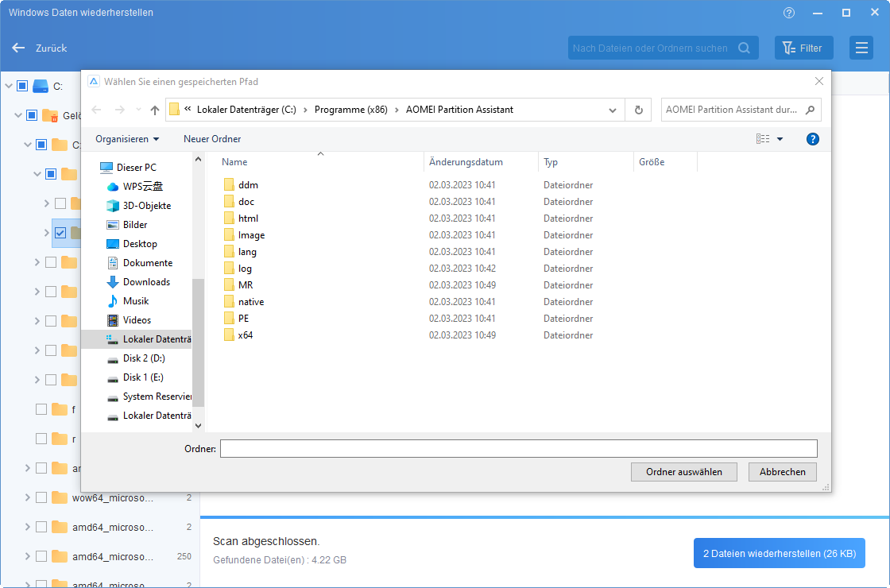Cancel dialog with Abbrechen button
Viewport: 890px width, 588px height.
(x=782, y=472)
